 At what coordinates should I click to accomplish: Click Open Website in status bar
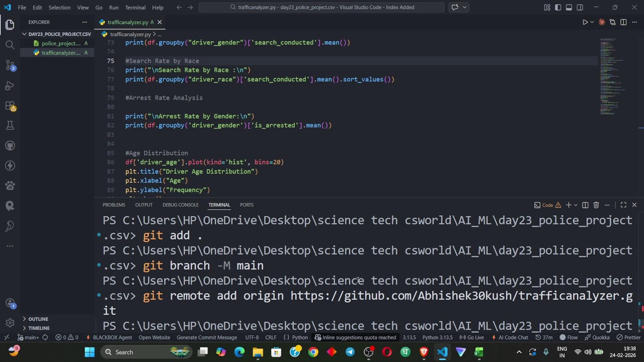(x=154, y=337)
